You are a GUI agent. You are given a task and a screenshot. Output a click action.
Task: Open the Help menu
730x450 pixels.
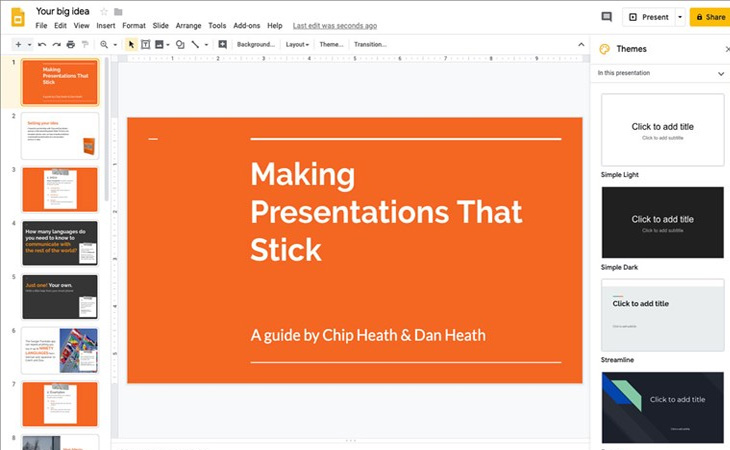point(275,26)
